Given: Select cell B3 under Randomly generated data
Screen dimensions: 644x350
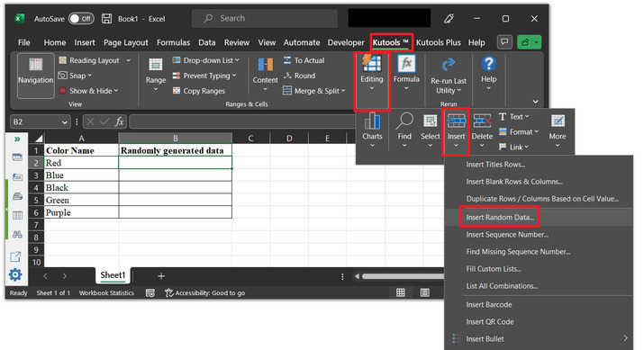Looking at the screenshot, I should click(x=176, y=175).
